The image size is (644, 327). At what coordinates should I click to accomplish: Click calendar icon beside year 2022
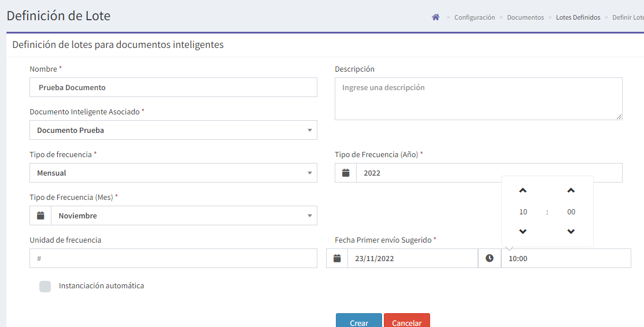(x=346, y=173)
